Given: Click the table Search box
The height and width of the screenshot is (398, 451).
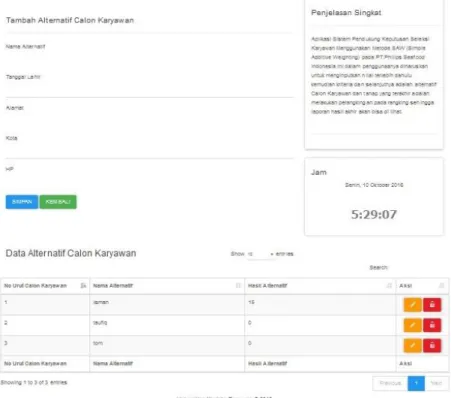Looking at the screenshot, I should 418,268.
